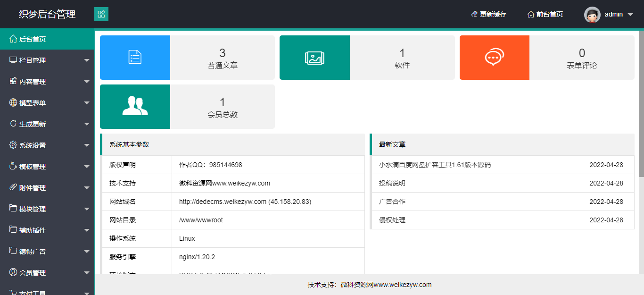
Task: Click the eraser icon next to 更新缓存
Action: pyautogui.click(x=473, y=14)
